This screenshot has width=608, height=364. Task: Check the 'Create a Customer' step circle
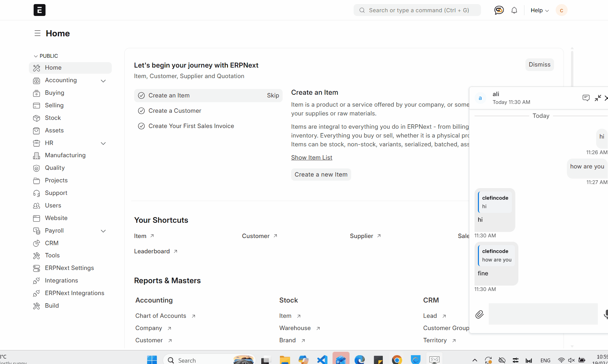(141, 111)
